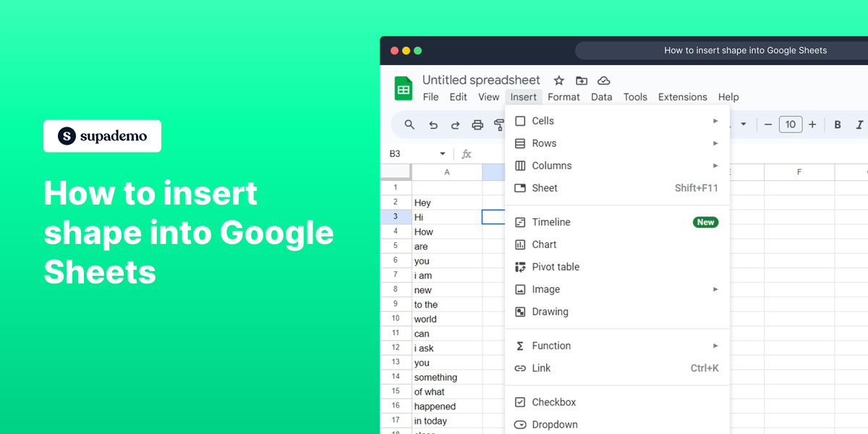The height and width of the screenshot is (434, 868).
Task: Toggle bold formatting in the toolbar
Action: click(x=837, y=124)
